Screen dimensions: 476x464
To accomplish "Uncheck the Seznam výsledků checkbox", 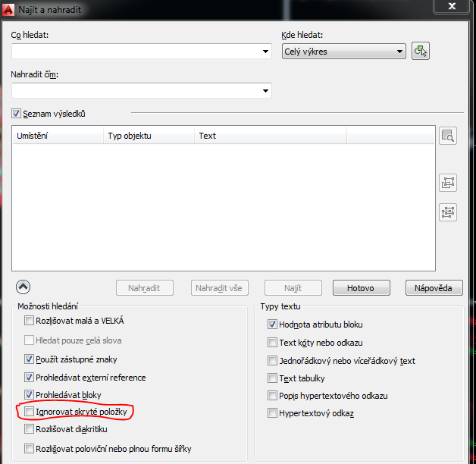I will pos(17,114).
